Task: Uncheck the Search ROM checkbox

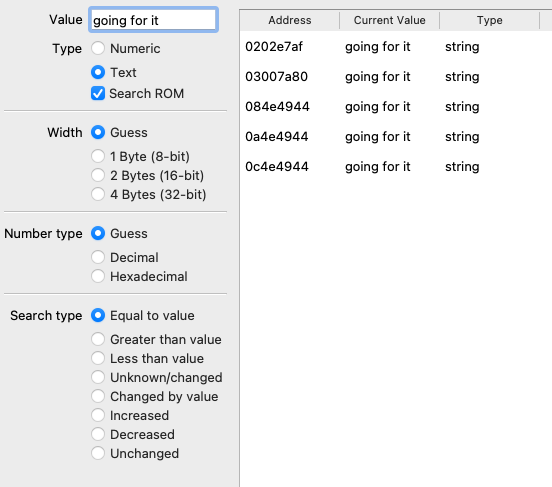Action: [98, 93]
